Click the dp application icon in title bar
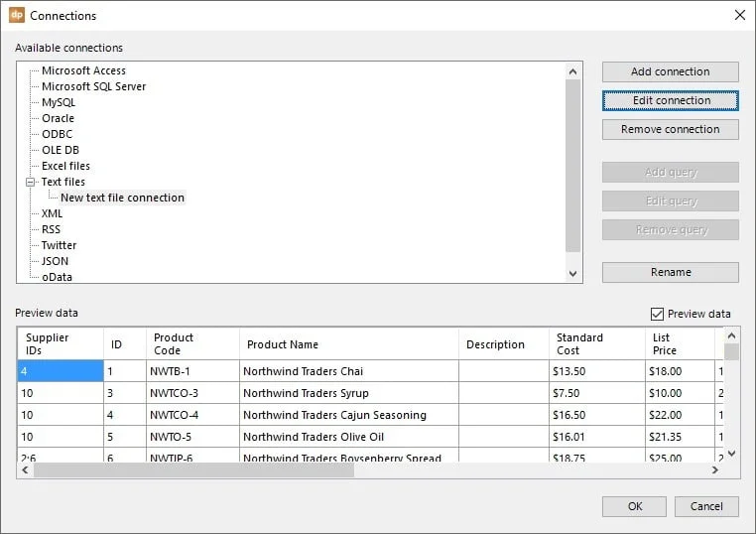 coord(17,15)
